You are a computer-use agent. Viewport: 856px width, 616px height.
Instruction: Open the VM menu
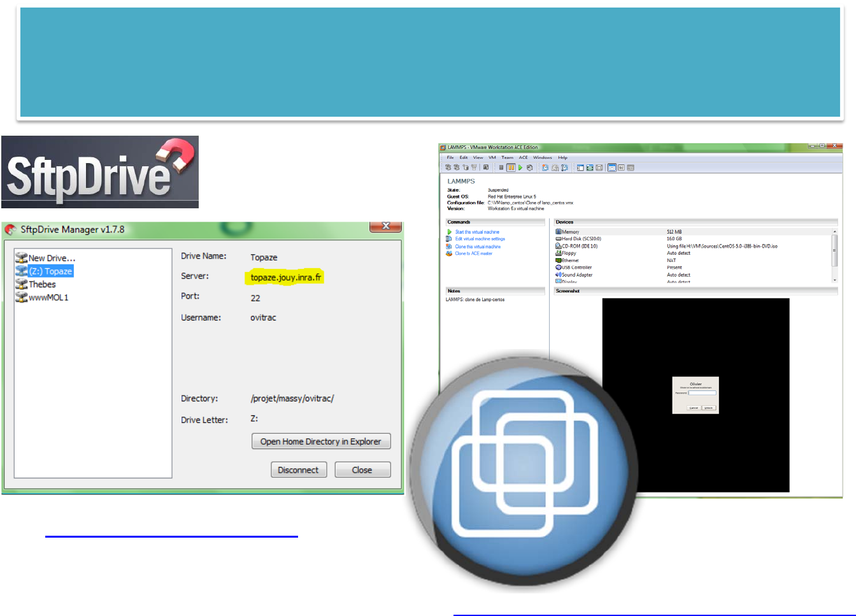point(492,157)
